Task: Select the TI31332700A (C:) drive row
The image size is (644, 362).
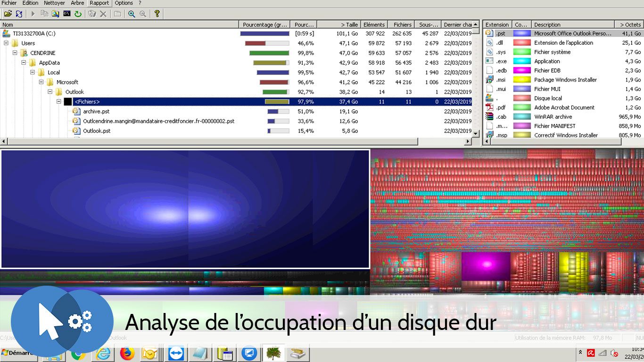Action: click(236, 33)
